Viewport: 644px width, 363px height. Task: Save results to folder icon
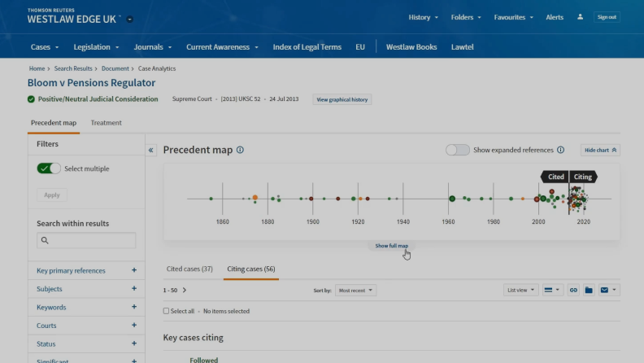click(589, 290)
